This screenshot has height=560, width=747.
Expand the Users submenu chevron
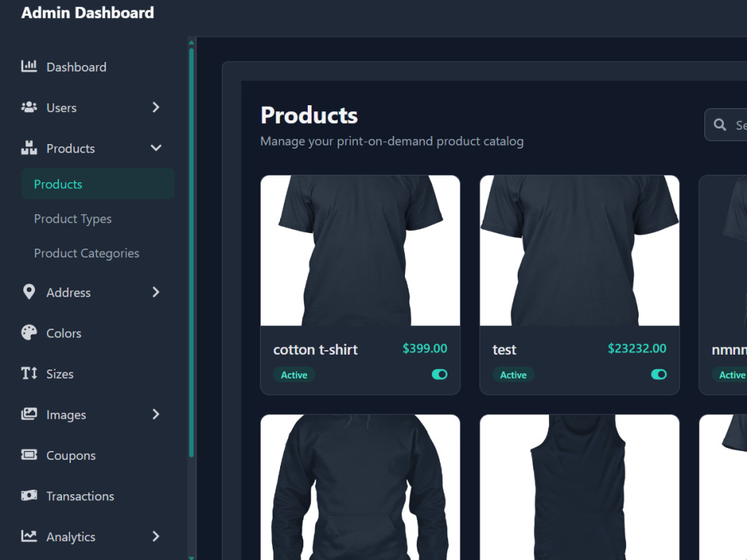(156, 107)
